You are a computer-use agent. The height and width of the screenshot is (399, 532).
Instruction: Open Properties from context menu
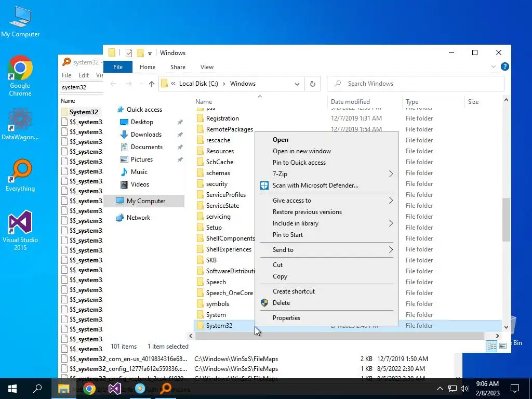[x=328, y=318]
